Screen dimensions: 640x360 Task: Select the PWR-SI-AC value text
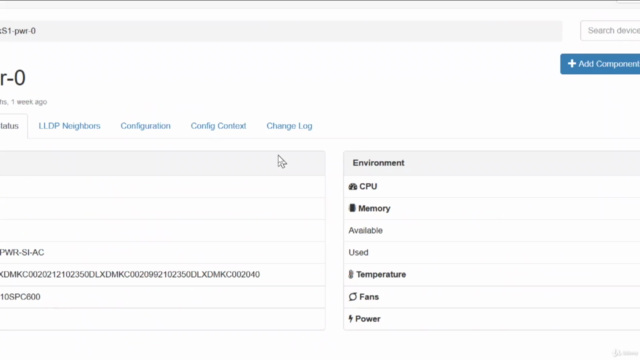[22, 252]
